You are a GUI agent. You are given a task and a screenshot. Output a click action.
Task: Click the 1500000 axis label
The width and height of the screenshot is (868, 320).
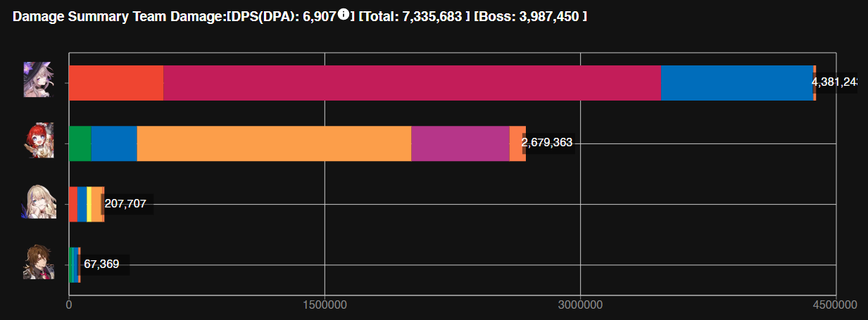(x=325, y=304)
